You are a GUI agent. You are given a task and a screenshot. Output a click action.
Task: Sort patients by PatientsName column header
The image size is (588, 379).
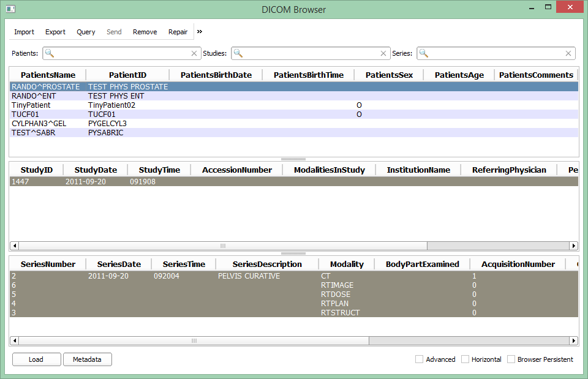click(x=48, y=75)
